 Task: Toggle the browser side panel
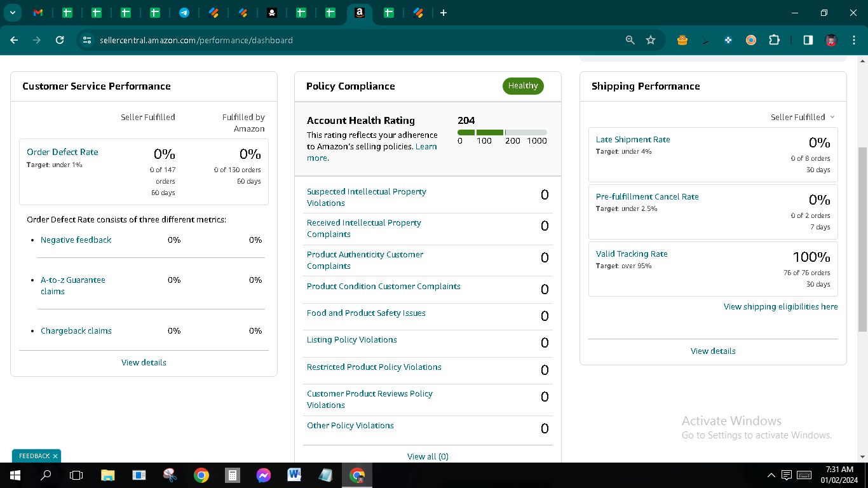808,40
